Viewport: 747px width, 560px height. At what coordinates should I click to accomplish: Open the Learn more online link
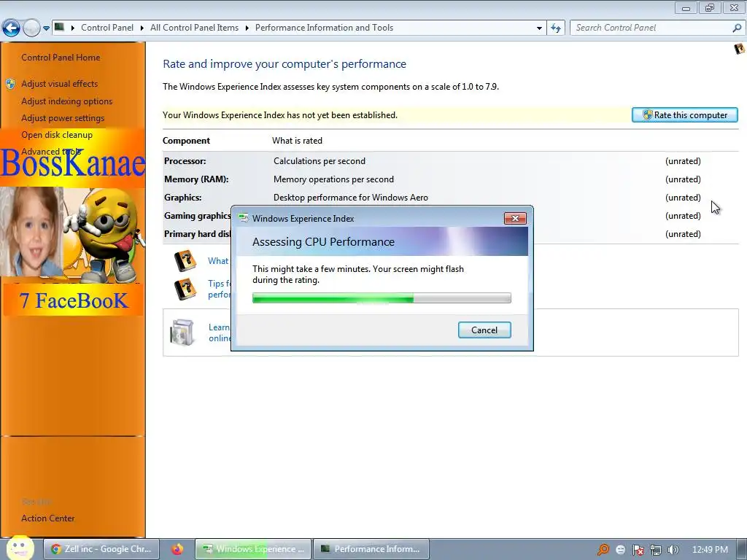[x=219, y=332]
